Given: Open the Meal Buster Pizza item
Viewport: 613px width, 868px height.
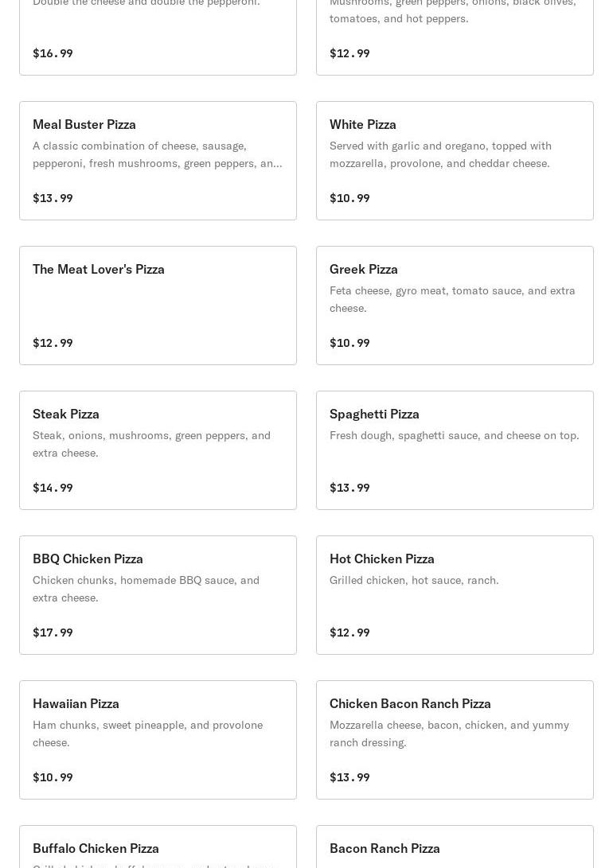Looking at the screenshot, I should click(x=158, y=160).
